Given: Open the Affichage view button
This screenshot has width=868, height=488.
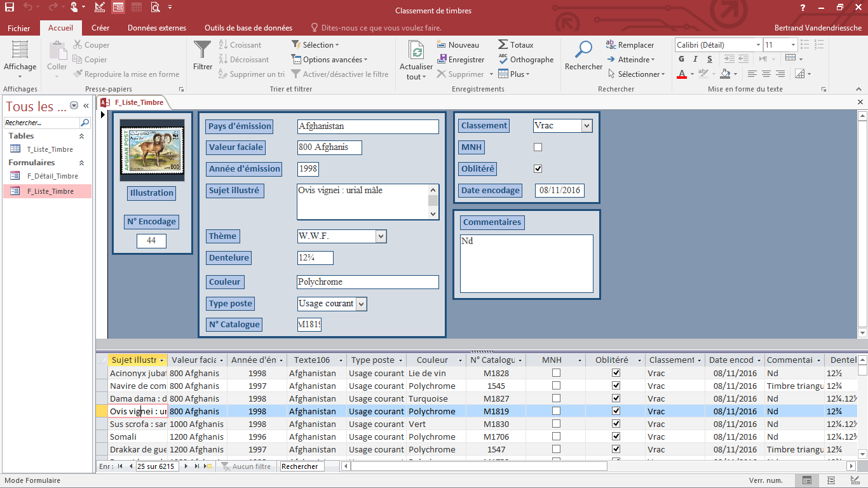Looking at the screenshot, I should point(20,60).
